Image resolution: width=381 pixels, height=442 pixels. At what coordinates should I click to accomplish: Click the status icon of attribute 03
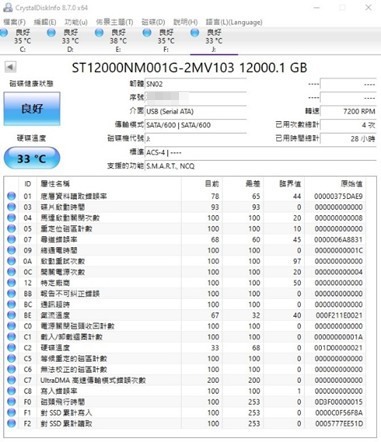(11, 207)
